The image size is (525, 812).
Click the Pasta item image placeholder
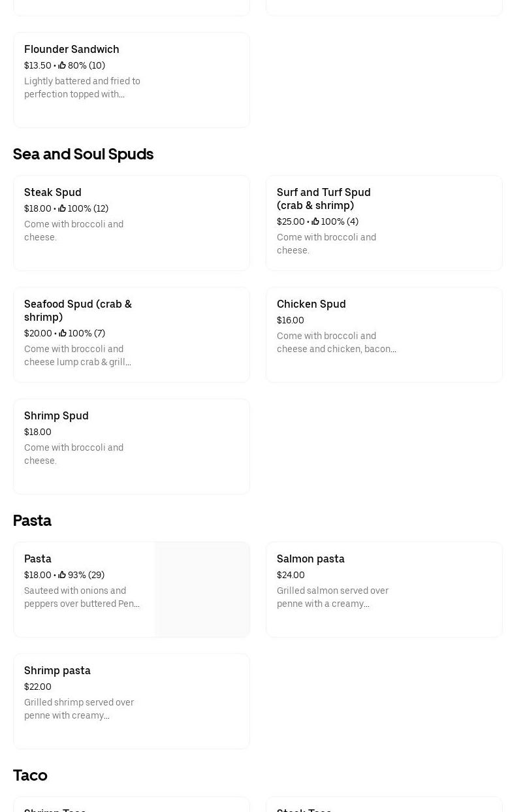pyautogui.click(x=202, y=589)
